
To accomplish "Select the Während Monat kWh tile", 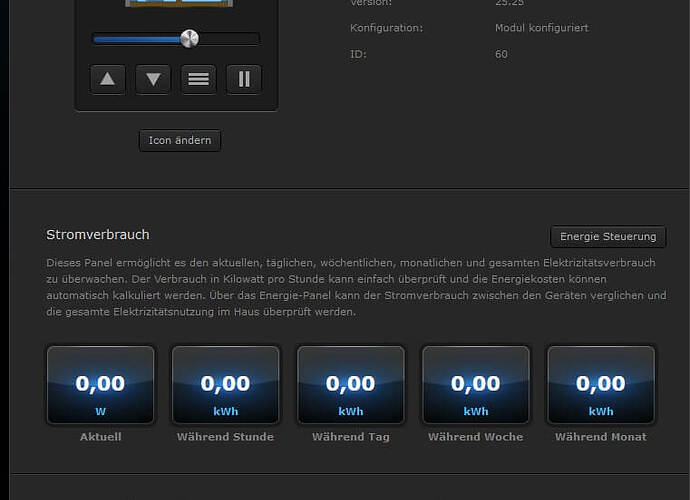I will [x=600, y=385].
